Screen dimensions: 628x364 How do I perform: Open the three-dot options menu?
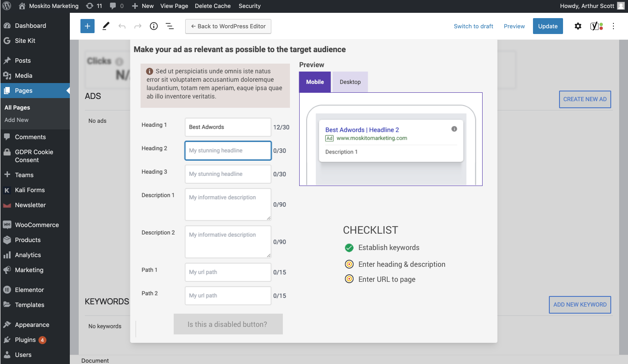[613, 26]
